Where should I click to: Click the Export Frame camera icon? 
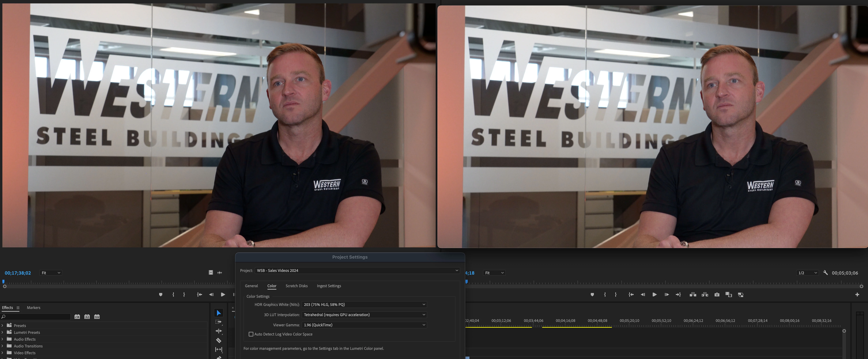717,295
